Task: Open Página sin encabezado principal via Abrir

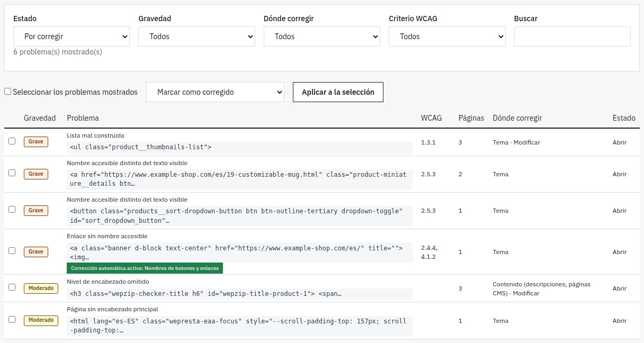Action: point(620,321)
